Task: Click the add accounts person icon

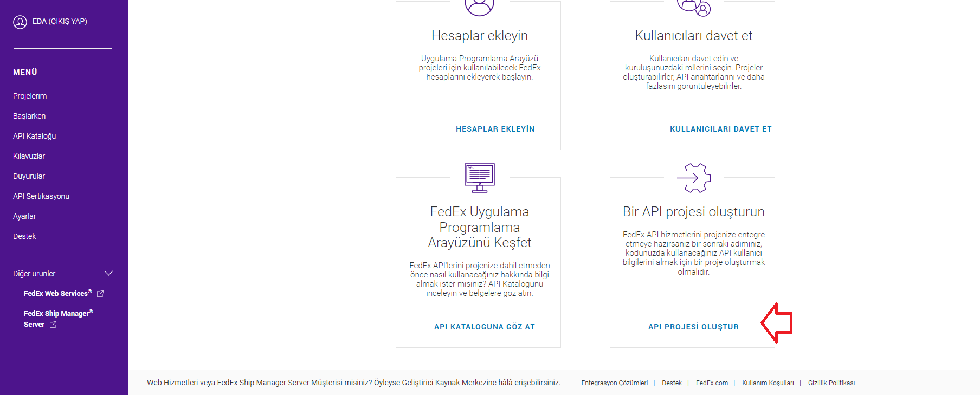Action: click(x=480, y=7)
